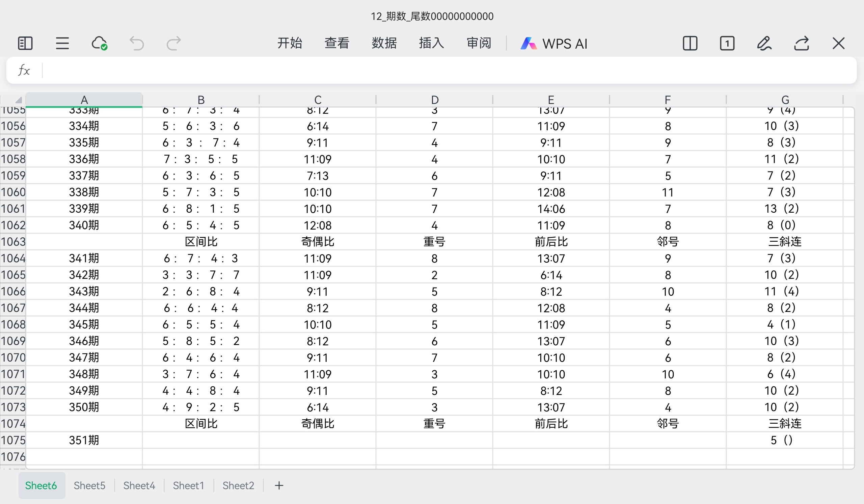Open the 数据 menu tab
Viewport: 864px width, 504px height.
point(384,43)
